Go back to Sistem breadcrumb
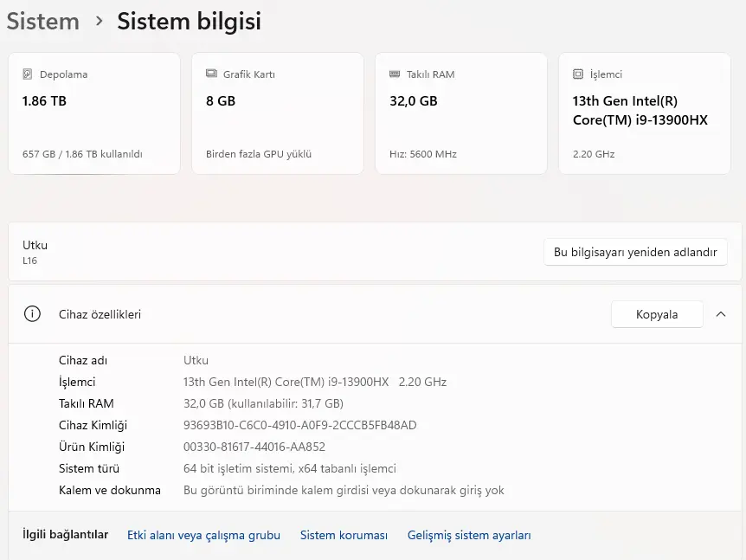 (x=42, y=22)
